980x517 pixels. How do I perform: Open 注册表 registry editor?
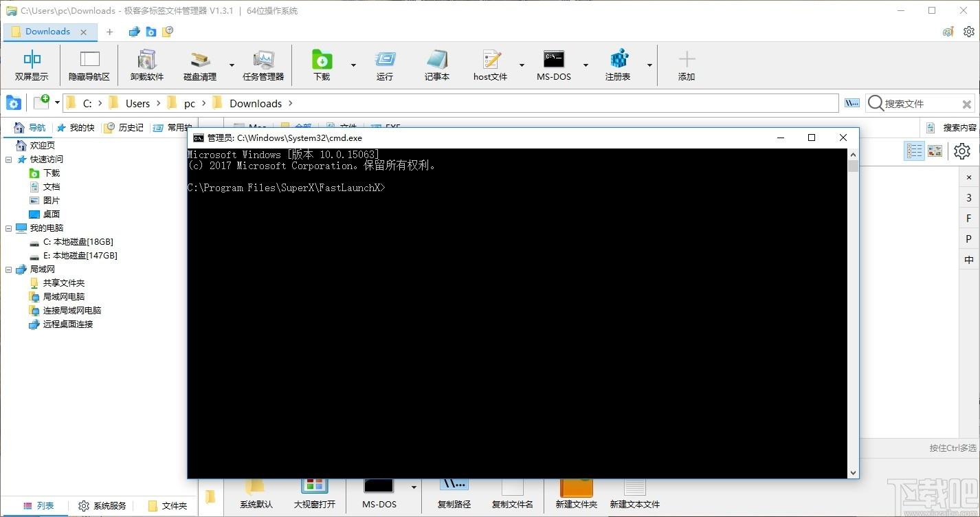[618, 65]
